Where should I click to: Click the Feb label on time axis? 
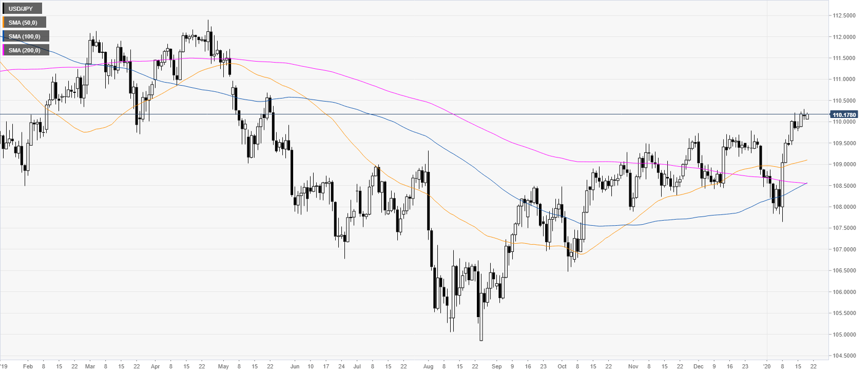click(x=28, y=366)
